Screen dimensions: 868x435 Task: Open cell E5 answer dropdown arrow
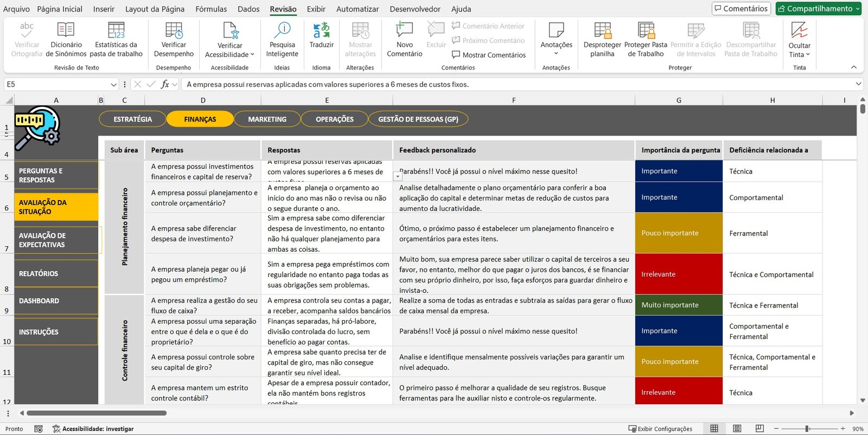[x=398, y=177]
